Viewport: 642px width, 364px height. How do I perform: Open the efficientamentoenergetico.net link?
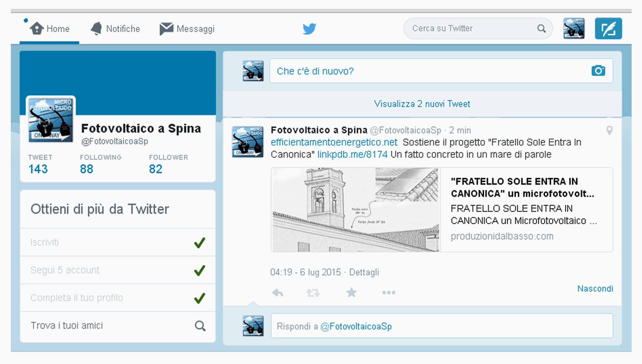coord(334,142)
